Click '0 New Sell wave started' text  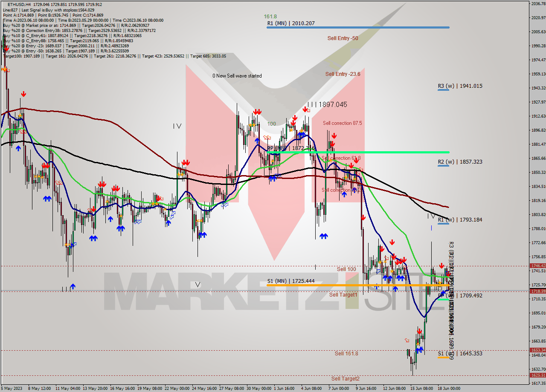pyautogui.click(x=237, y=76)
